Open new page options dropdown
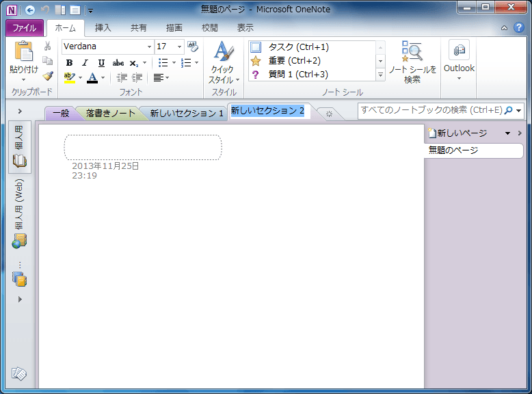 [x=507, y=133]
